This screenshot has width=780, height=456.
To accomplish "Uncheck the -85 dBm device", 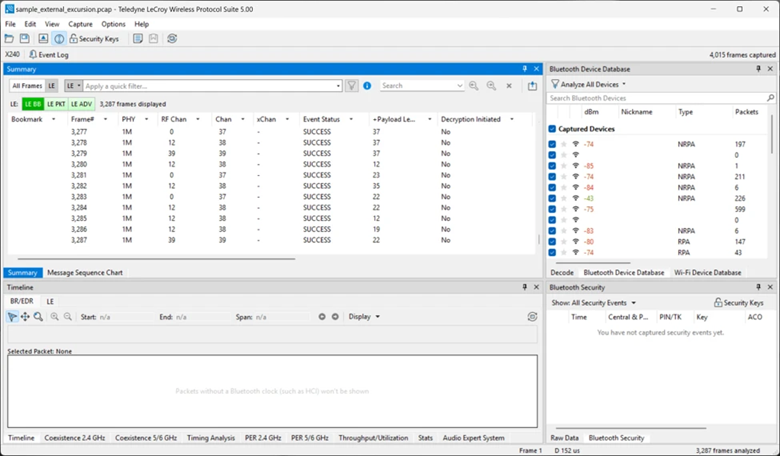I will click(x=552, y=166).
